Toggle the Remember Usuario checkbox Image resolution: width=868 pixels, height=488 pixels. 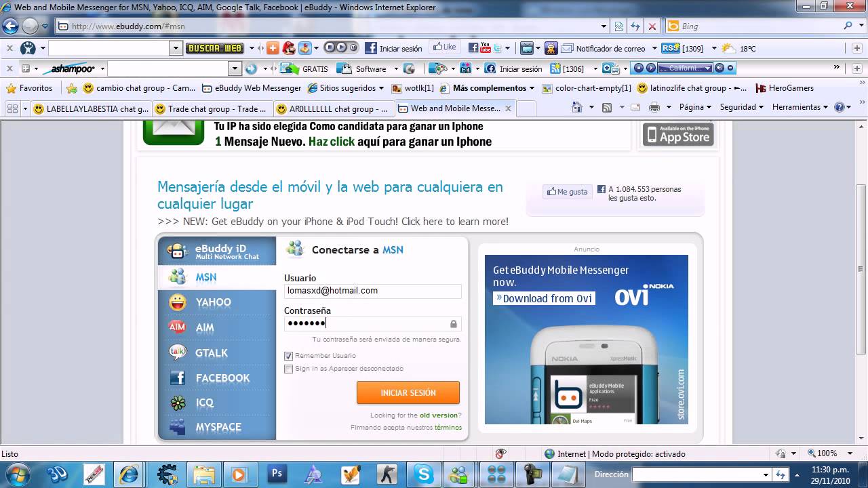coord(289,356)
